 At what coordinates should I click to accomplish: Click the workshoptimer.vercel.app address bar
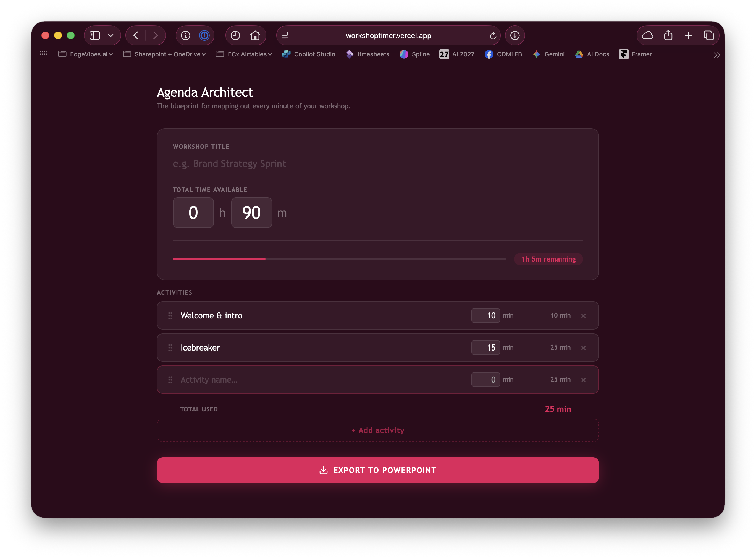[388, 35]
